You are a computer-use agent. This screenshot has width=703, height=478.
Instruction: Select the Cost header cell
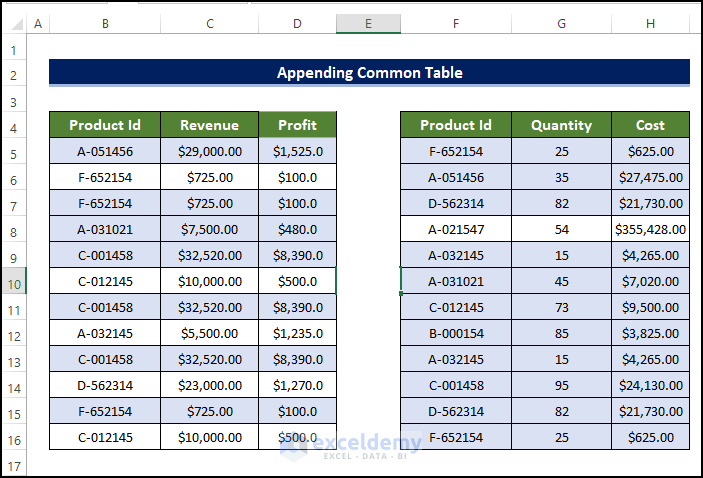(x=650, y=125)
